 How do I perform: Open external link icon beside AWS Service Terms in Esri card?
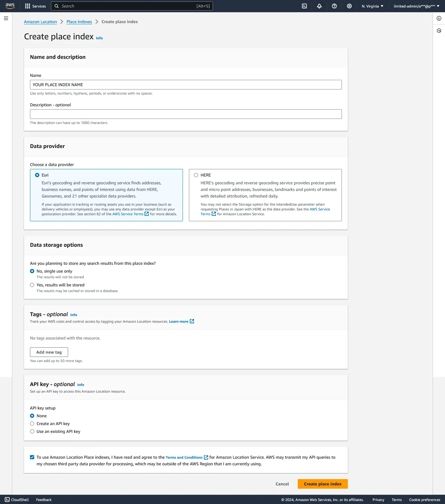coord(147,214)
